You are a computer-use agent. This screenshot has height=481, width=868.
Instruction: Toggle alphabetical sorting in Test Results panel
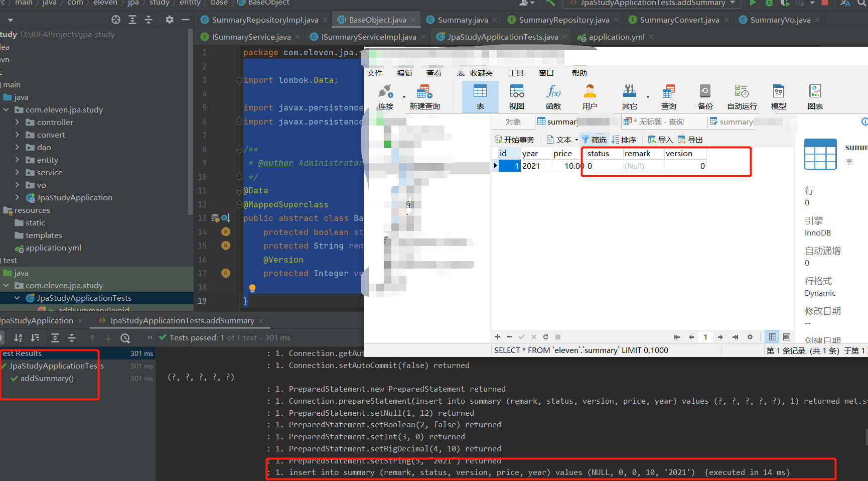tap(19, 337)
